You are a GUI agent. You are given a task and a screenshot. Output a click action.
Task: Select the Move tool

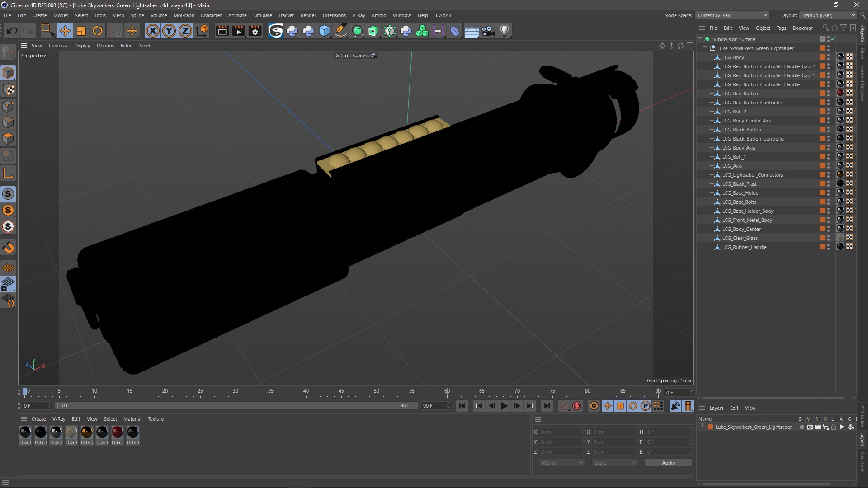pos(65,31)
